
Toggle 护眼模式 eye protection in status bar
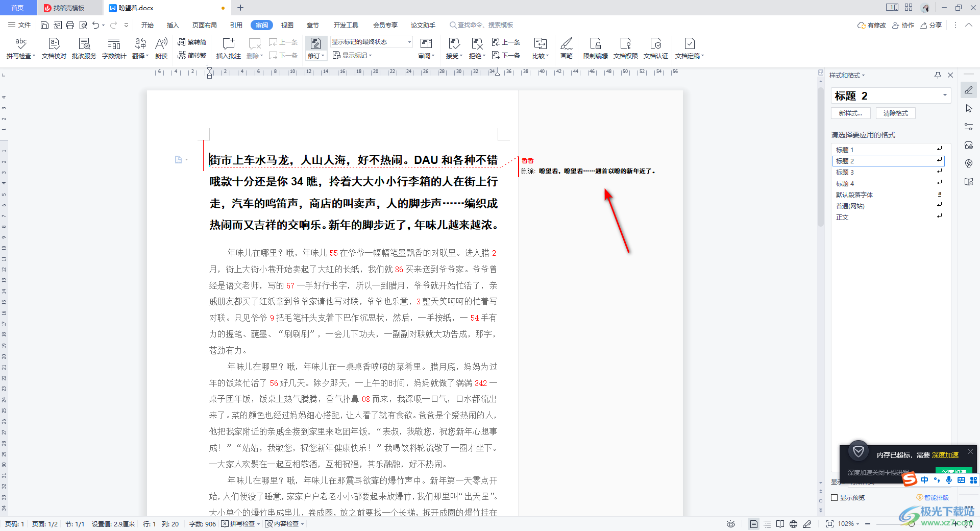click(x=730, y=524)
